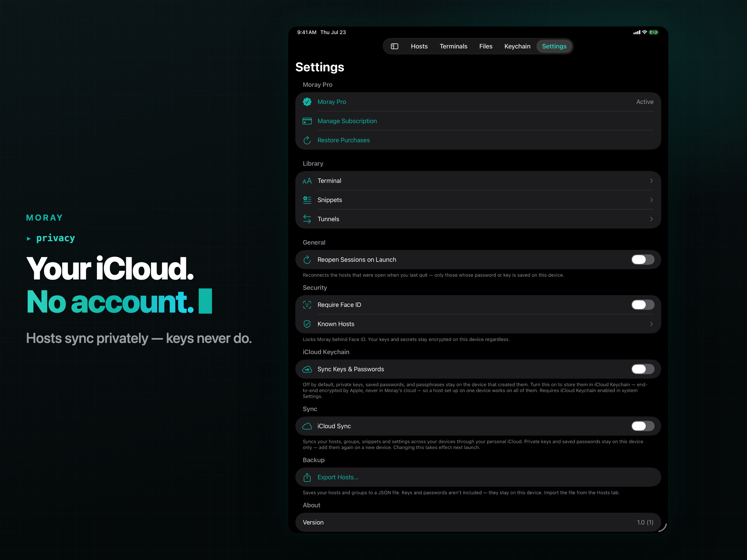Image resolution: width=747 pixels, height=560 pixels.
Task: Click the Known Hosts label
Action: pos(336,324)
